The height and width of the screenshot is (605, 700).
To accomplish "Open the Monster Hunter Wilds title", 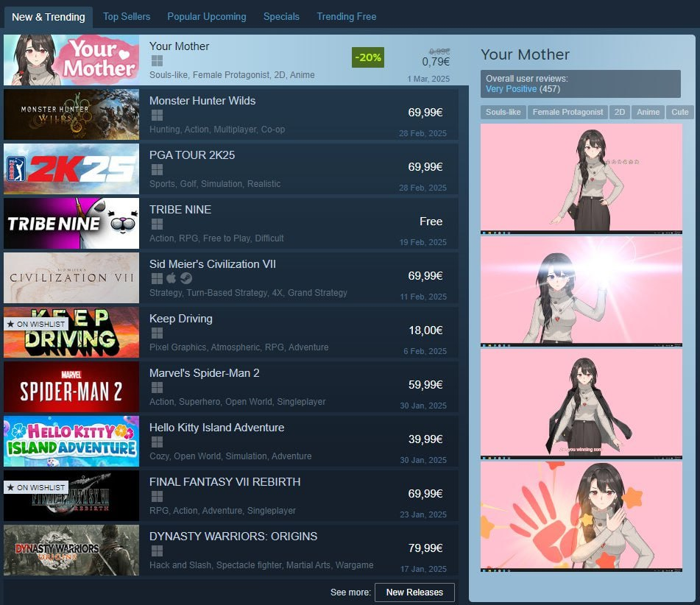I will pos(202,101).
